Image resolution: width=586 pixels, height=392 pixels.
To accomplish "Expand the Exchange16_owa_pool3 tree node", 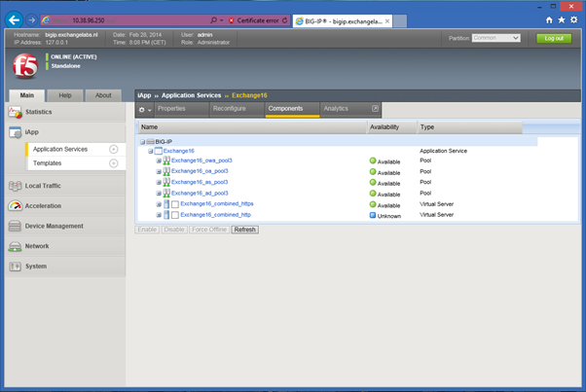I will click(159, 160).
